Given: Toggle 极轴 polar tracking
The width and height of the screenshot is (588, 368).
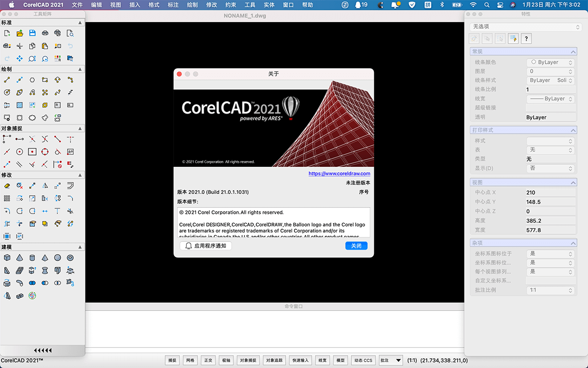Looking at the screenshot, I should point(226,360).
